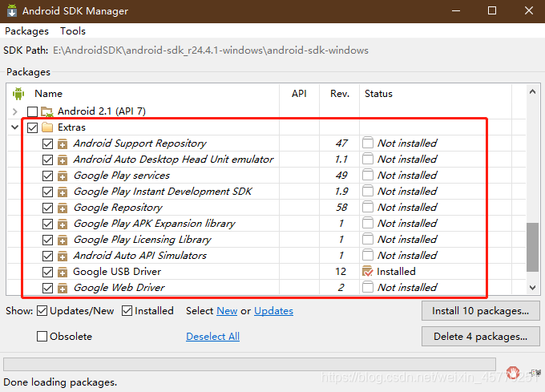Screen dimensions: 545x392
Task: Click the Delete 4 packages button
Action: point(480,337)
